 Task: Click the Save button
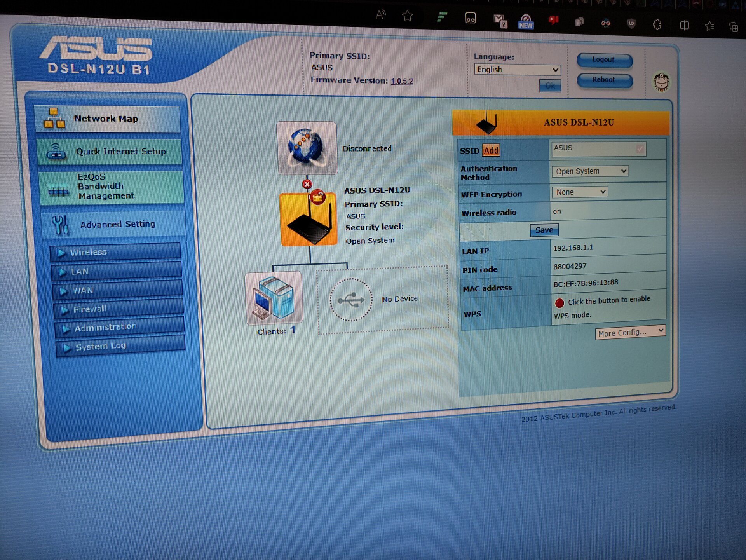pyautogui.click(x=544, y=230)
